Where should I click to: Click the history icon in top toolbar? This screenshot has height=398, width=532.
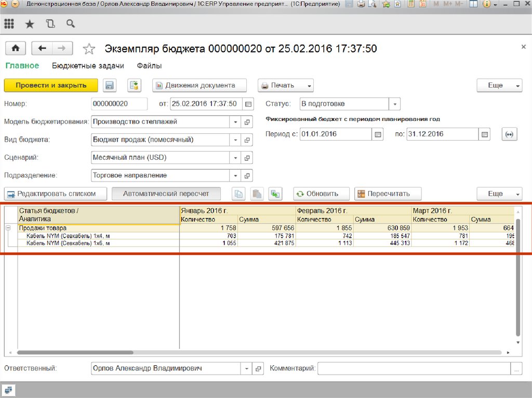[x=50, y=24]
